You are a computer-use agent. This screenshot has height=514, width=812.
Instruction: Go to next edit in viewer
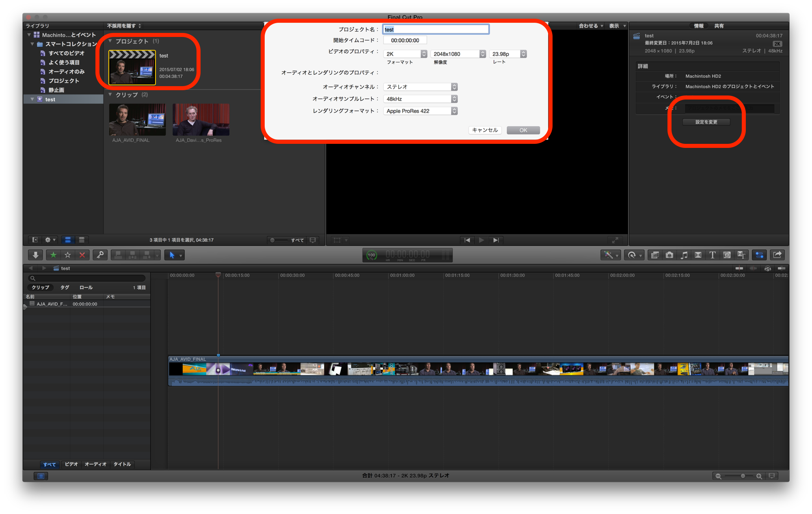496,240
